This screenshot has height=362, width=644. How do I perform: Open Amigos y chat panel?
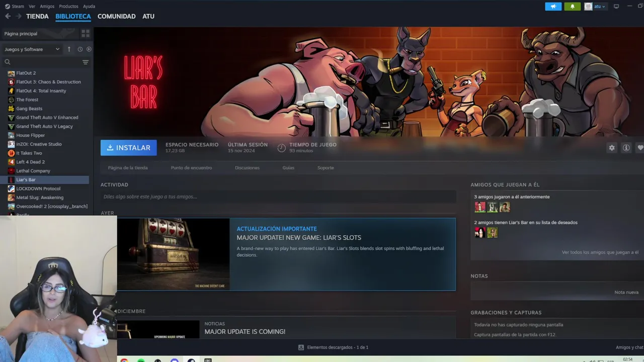pyautogui.click(x=629, y=347)
